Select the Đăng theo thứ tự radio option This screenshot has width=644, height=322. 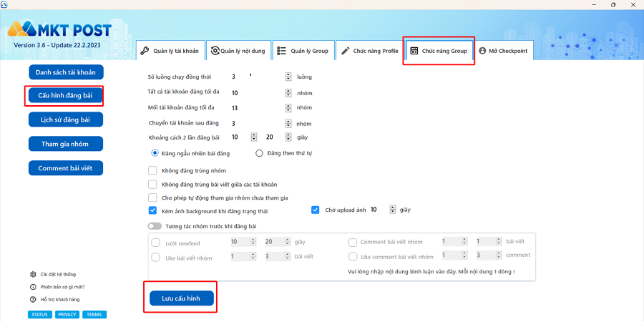click(260, 152)
